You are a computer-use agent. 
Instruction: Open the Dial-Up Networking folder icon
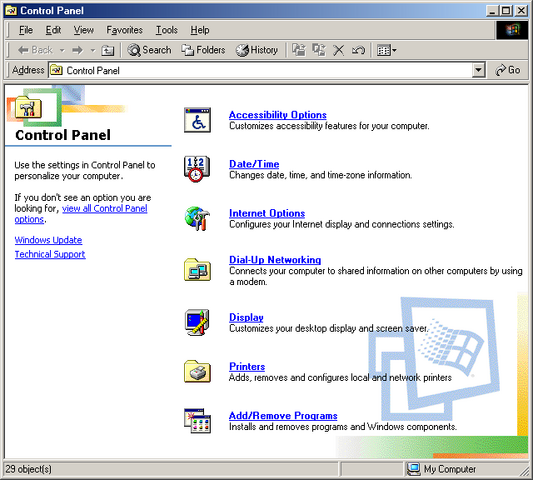point(197,270)
